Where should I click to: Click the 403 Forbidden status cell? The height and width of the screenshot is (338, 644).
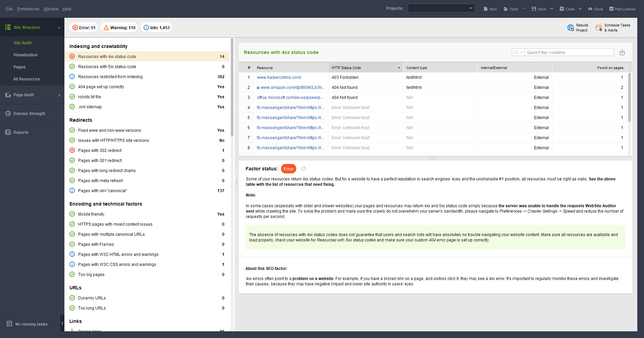[365, 77]
